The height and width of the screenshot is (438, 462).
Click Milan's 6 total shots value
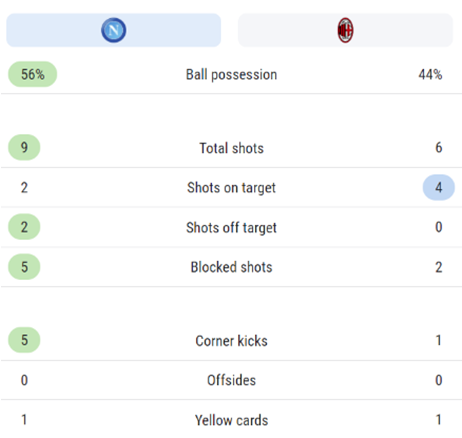439,147
